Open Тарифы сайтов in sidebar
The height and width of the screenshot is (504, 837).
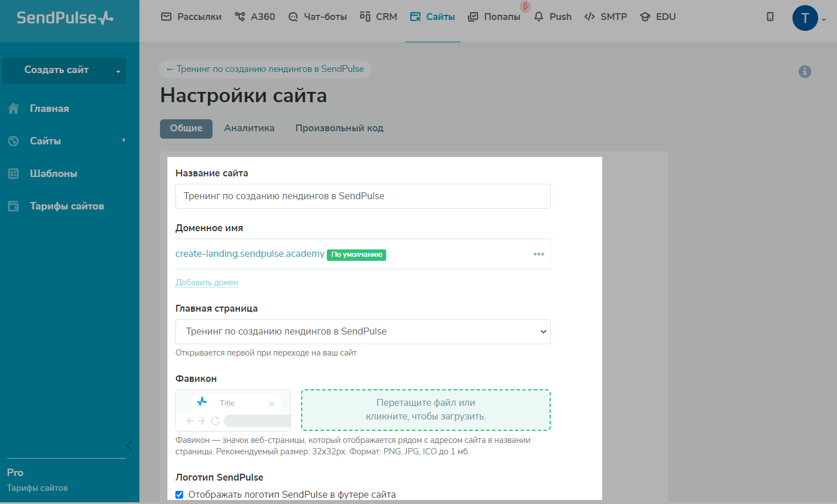tap(66, 206)
